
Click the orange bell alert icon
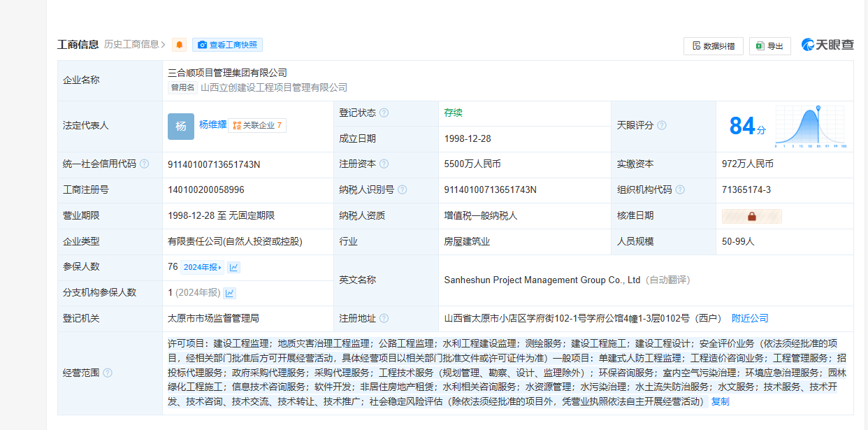[x=180, y=45]
